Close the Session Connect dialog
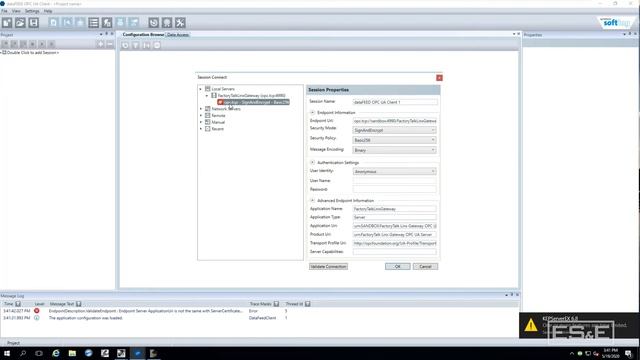The image size is (640, 360). (439, 78)
